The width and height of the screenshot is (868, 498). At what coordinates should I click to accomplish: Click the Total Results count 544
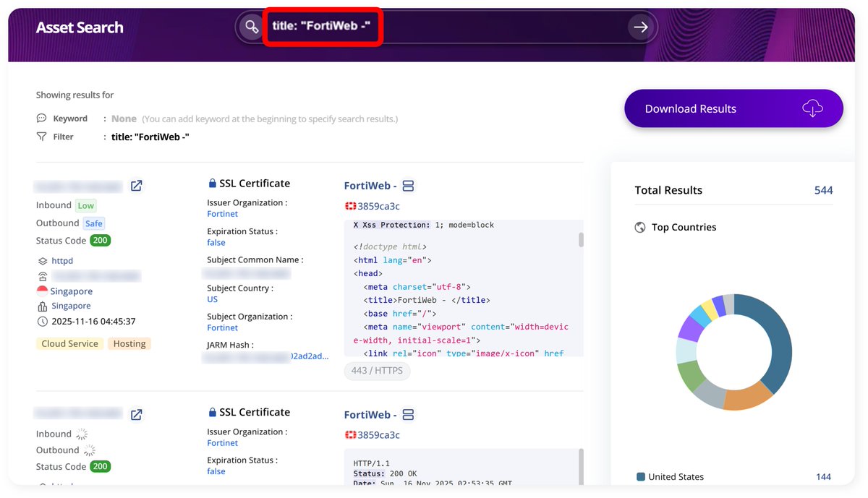823,190
